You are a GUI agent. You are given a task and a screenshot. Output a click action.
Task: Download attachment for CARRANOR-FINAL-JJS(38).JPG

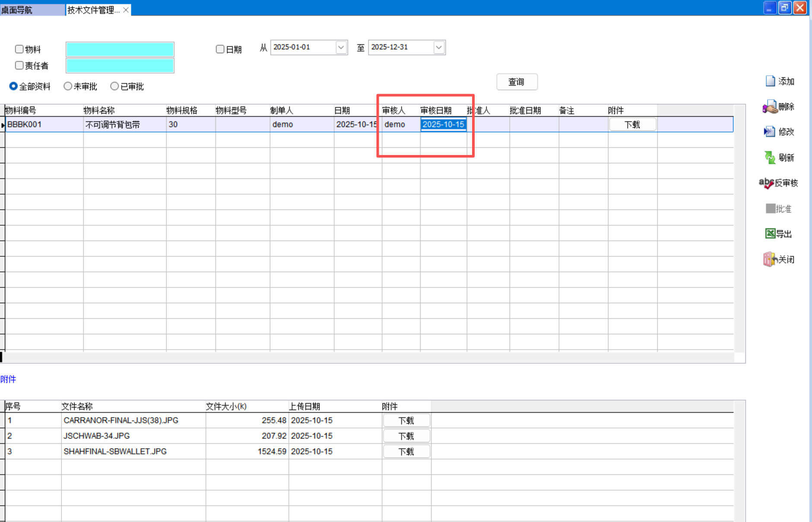tap(406, 421)
